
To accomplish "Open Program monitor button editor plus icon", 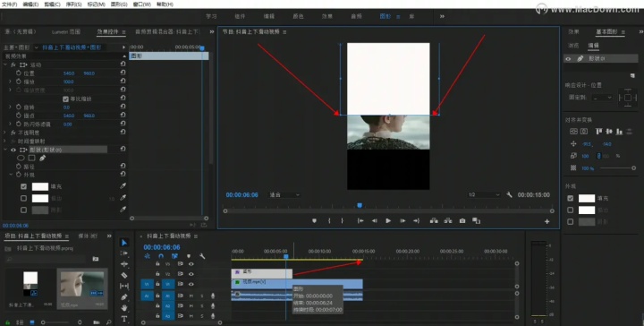I will coord(547,221).
